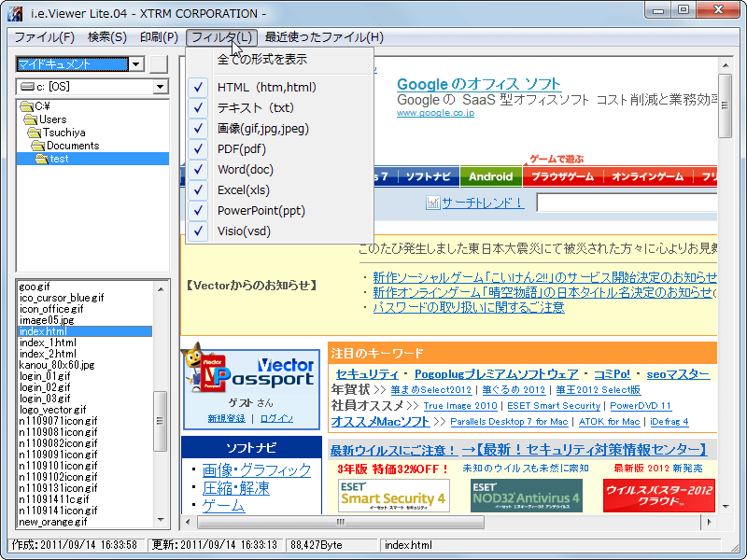
Task: Open ファイル(F) menu
Action: tap(44, 37)
